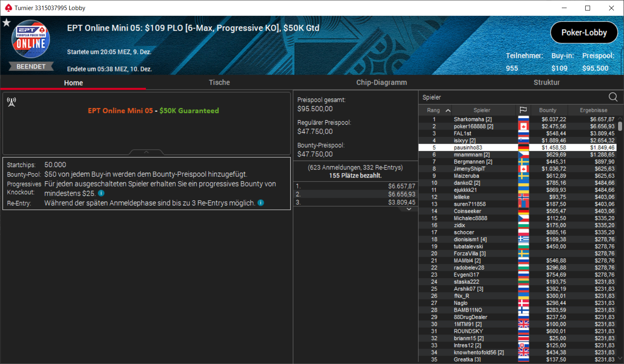Sort by Ergebnisse column header
This screenshot has height=364, width=624.
(593, 110)
